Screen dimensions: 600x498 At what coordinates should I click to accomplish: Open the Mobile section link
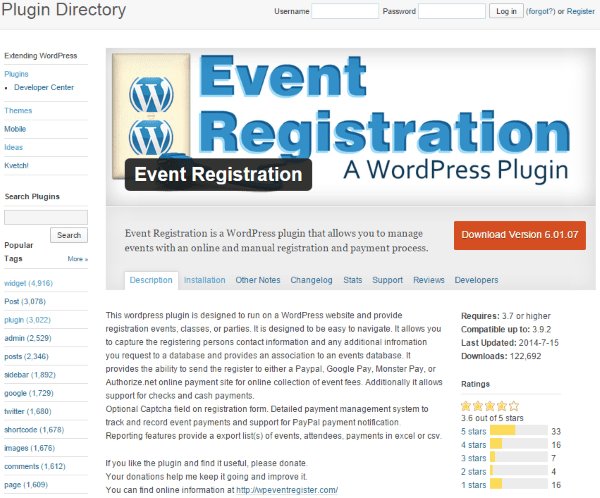click(x=15, y=129)
